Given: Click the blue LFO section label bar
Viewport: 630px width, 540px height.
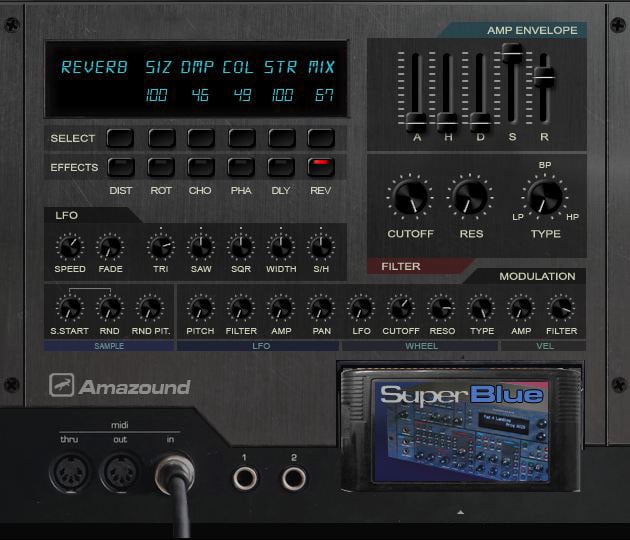Looking at the screenshot, I should point(258,346).
